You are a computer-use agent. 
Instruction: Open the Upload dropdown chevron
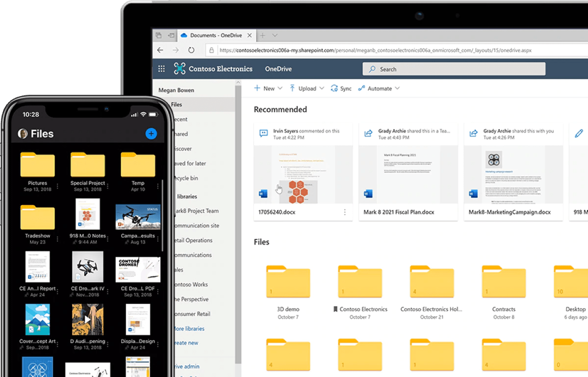click(322, 88)
